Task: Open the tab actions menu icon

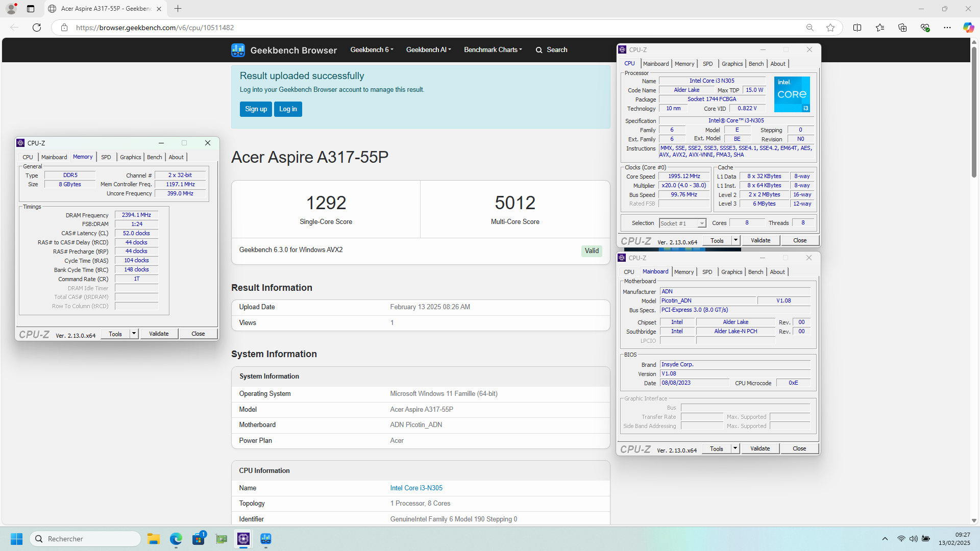Action: pos(31,9)
